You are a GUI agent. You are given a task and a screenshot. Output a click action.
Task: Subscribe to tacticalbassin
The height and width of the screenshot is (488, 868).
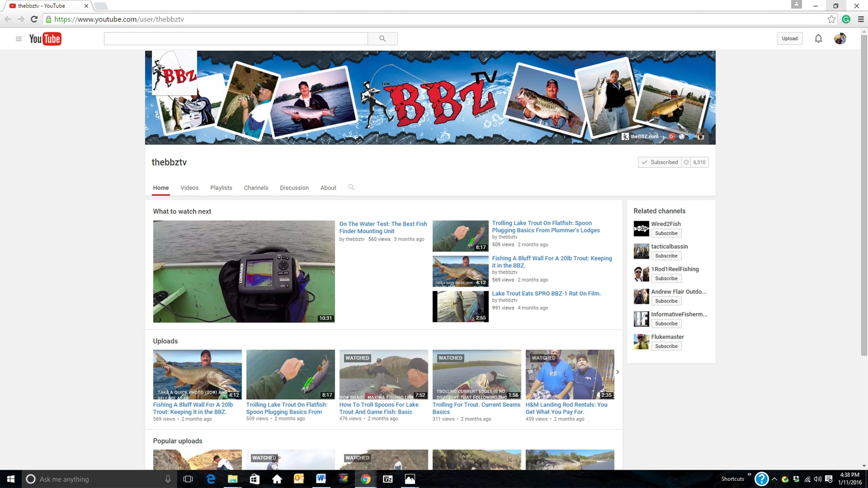coord(666,256)
